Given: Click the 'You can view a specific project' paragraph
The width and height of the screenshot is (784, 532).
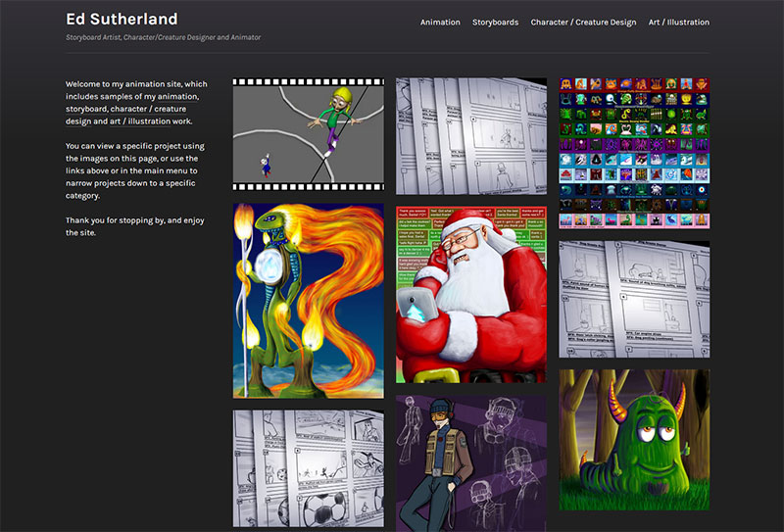Looking at the screenshot, I should click(135, 170).
